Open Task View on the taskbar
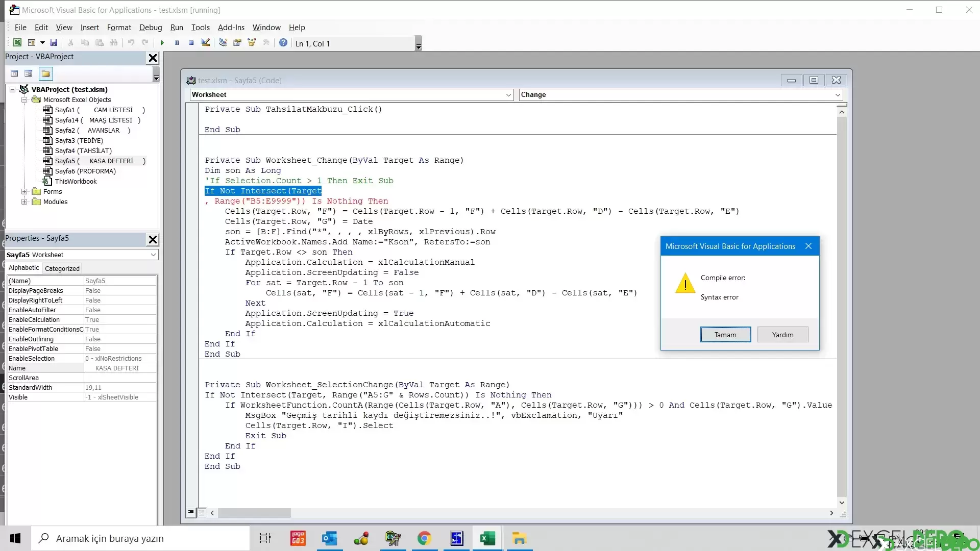 click(265, 538)
